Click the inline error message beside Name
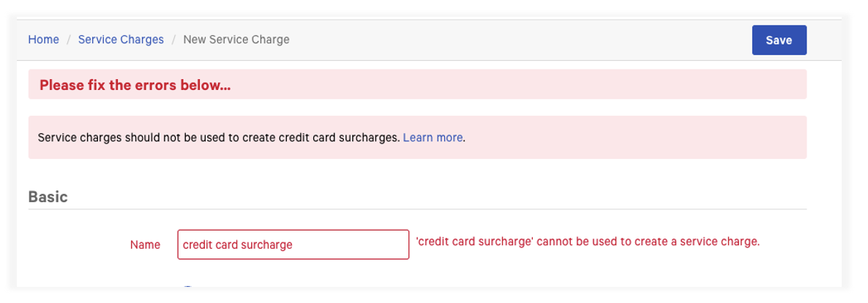 (588, 241)
